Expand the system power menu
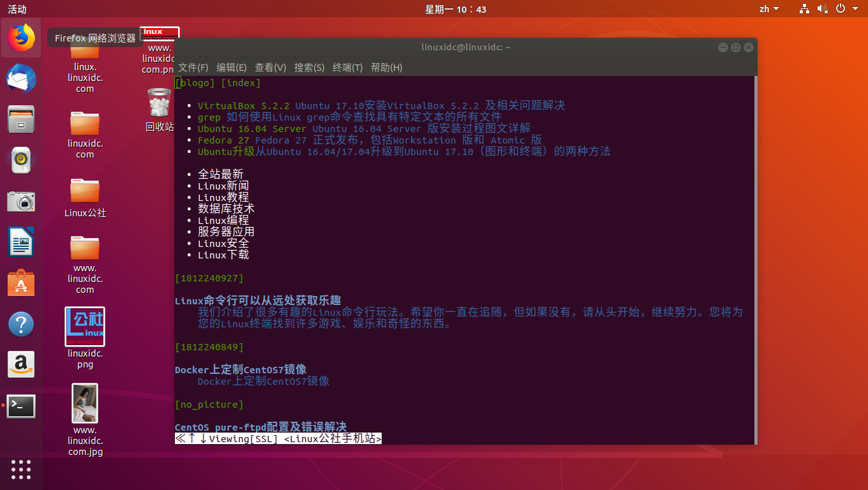Screen dimensions: 868x490 point(841,8)
